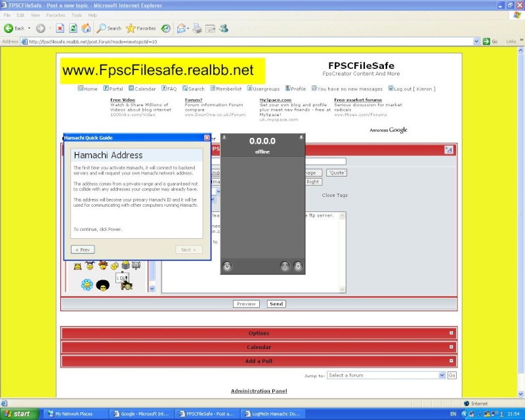The height and width of the screenshot is (420, 525).
Task: Open the FAQ link
Action: (169, 89)
